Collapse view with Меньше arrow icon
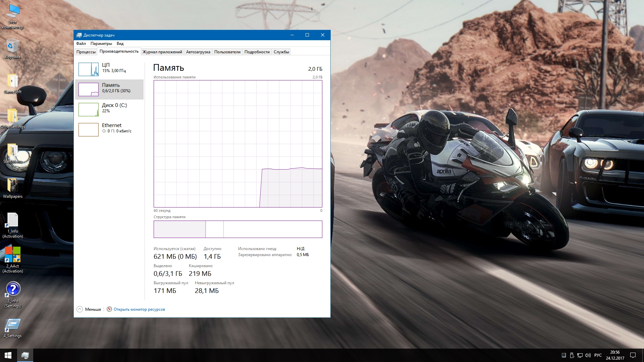 coord(79,309)
